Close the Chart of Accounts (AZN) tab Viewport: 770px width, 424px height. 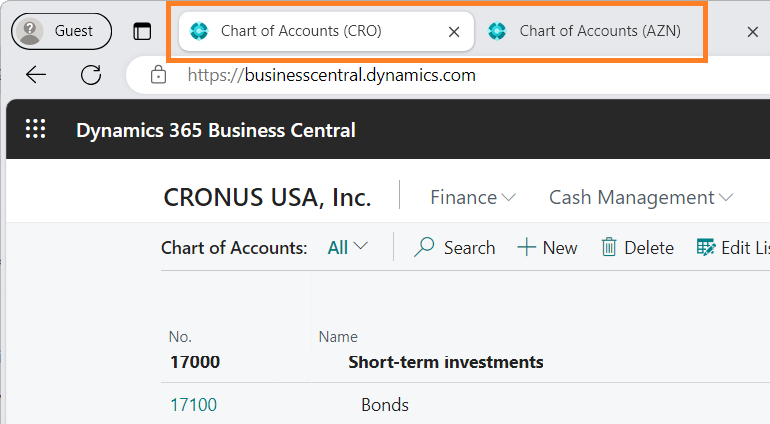[753, 32]
